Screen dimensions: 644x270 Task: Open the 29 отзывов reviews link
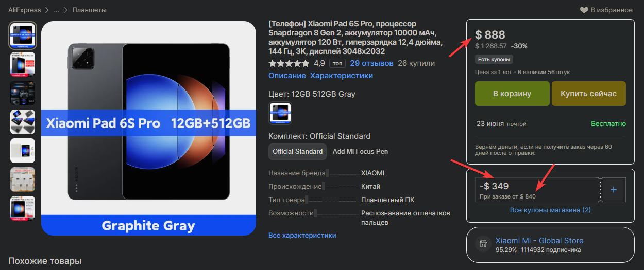[x=371, y=63]
